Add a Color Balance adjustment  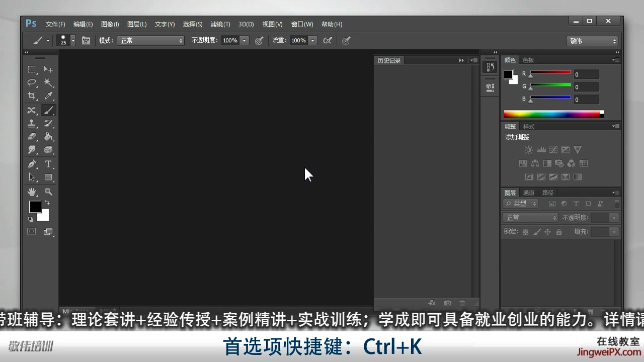coord(535,163)
